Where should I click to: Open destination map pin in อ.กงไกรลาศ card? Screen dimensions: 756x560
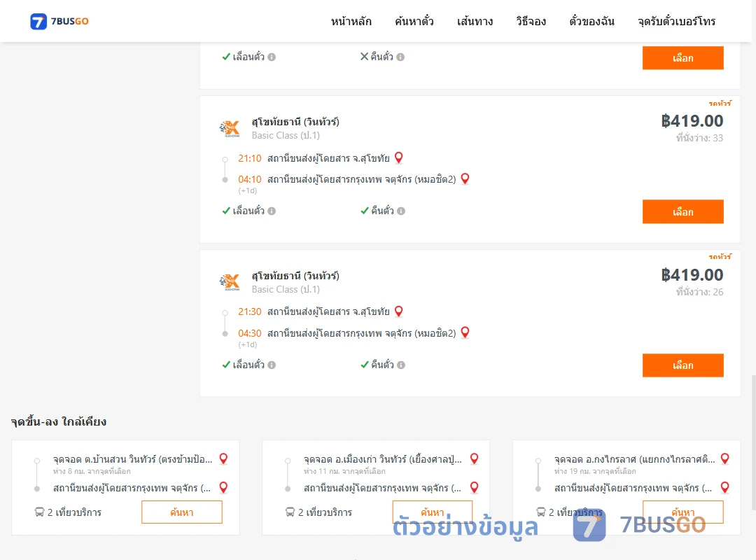tap(724, 488)
